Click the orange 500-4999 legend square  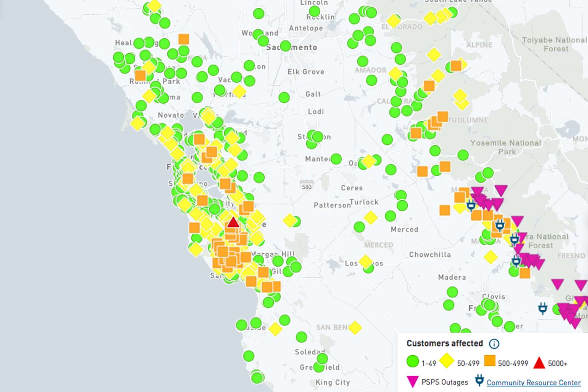coord(490,360)
